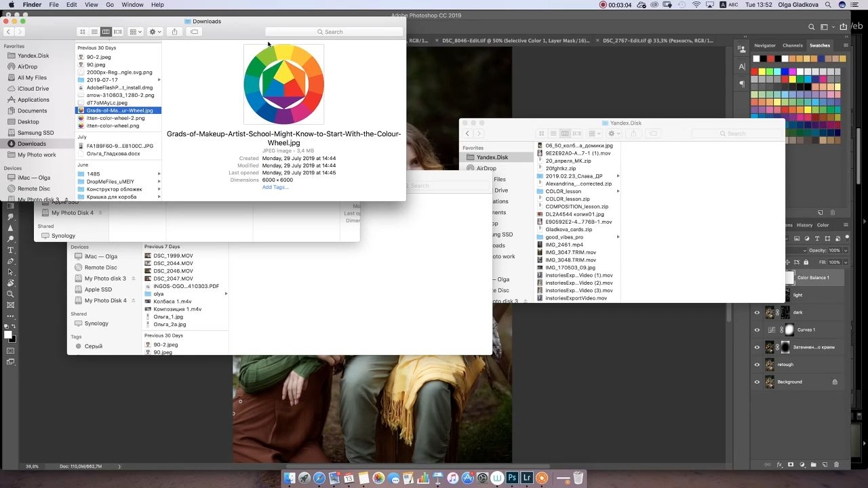Screen dimensions: 868x488
Task: Open the Arrange dropdown in Downloads toolbar
Action: pos(136,32)
